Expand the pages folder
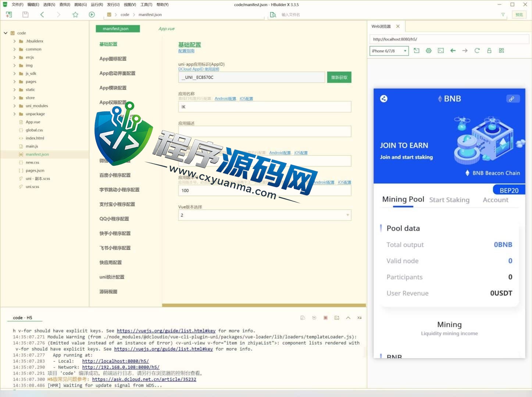 click(14, 82)
